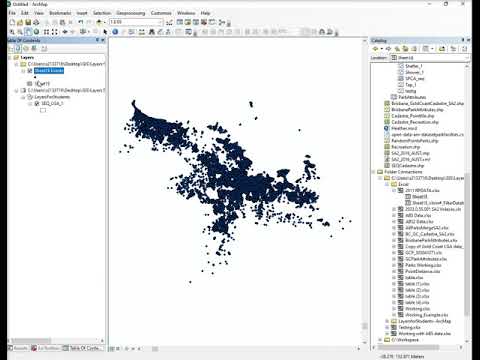
Task: Open the Catalog Location dropdown
Action: [x=467, y=58]
